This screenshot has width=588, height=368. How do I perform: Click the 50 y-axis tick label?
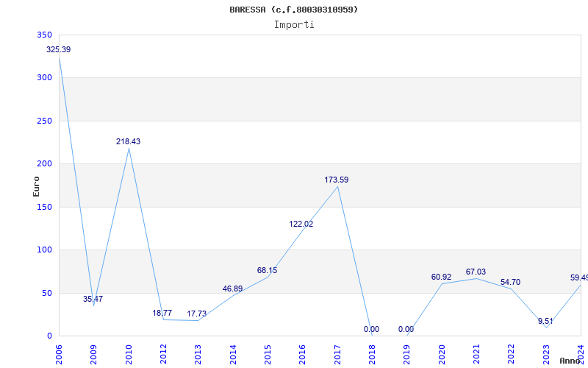46,293
